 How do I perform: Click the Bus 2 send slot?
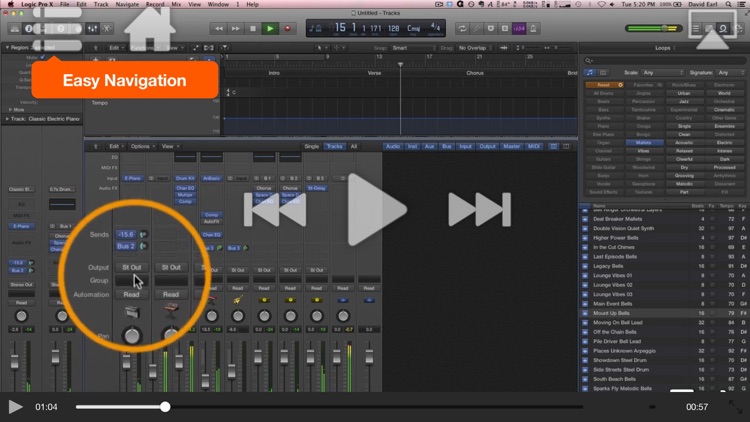[x=126, y=246]
